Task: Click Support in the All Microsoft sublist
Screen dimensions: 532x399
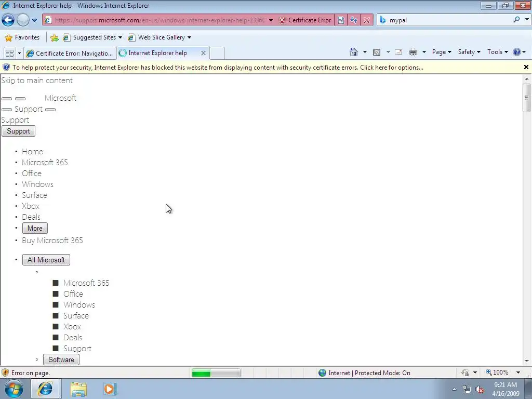Action: (77, 349)
